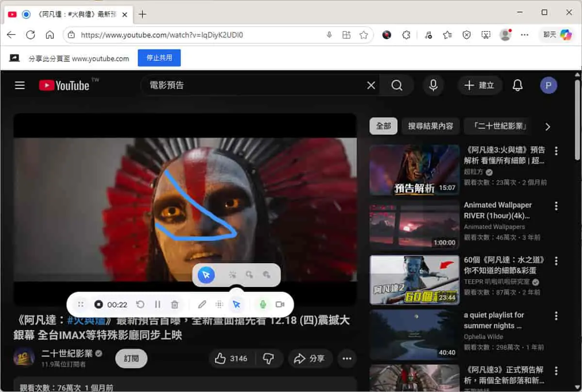Choose the highlighted default cursor effect

pyautogui.click(x=206, y=275)
